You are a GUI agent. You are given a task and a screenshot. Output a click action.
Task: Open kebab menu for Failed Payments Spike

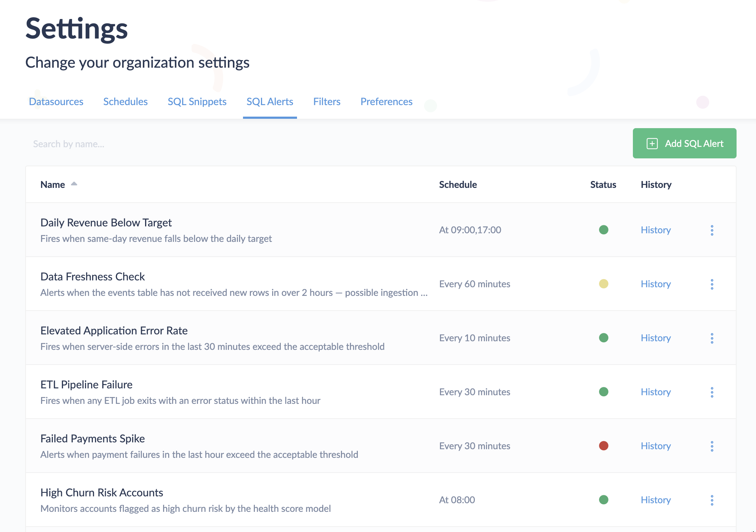tap(712, 446)
